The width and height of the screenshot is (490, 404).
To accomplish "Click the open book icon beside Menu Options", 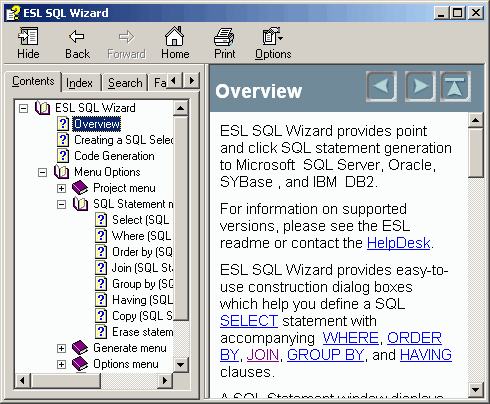I will click(x=61, y=172).
